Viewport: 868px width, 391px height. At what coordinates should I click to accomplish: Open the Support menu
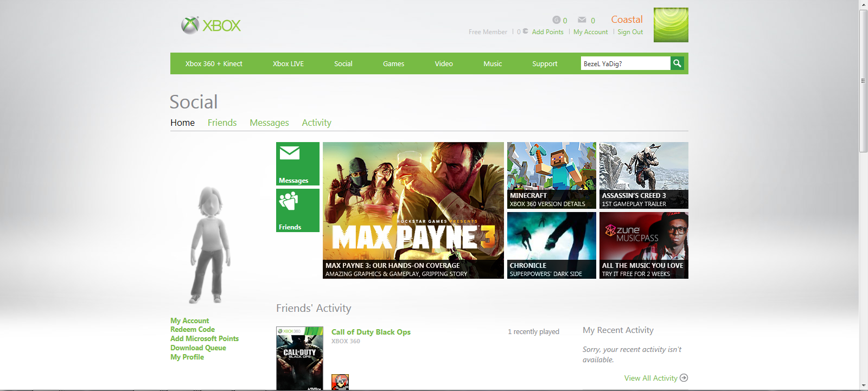coord(545,63)
